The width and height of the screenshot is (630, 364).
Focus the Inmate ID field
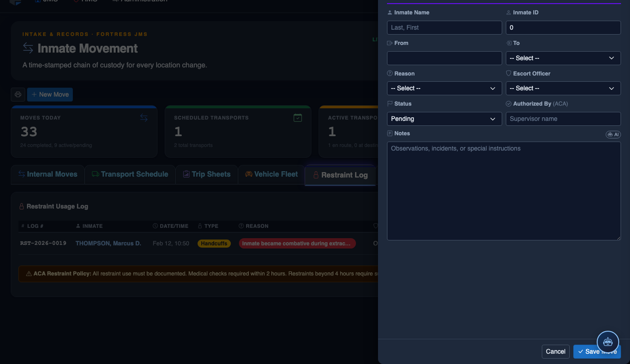coord(563,27)
